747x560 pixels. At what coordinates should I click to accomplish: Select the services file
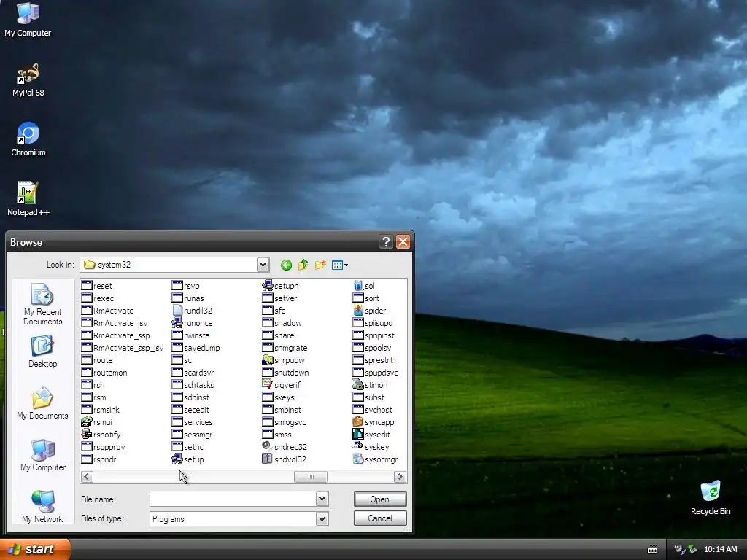coord(193,422)
